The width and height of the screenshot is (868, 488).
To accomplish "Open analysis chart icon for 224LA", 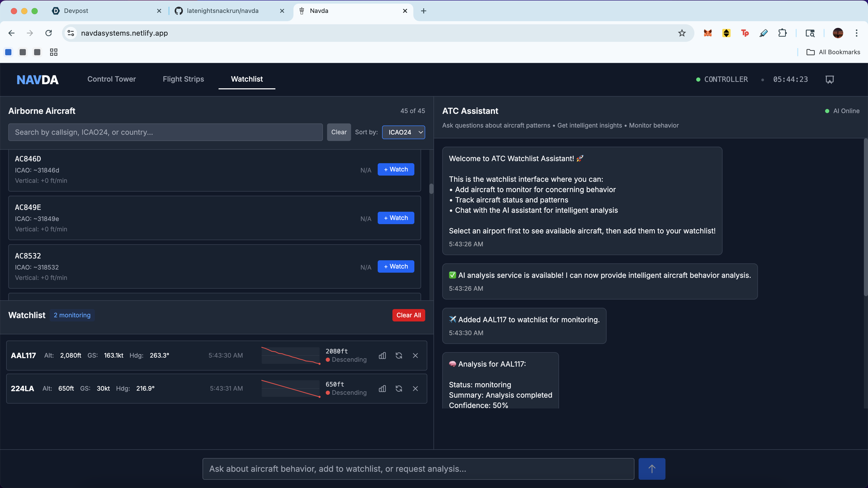I will (x=382, y=389).
